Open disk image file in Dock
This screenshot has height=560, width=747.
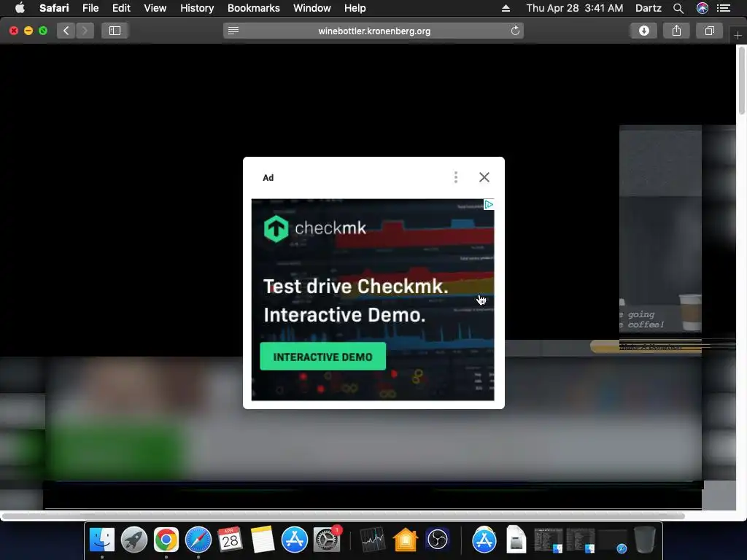pos(516,540)
